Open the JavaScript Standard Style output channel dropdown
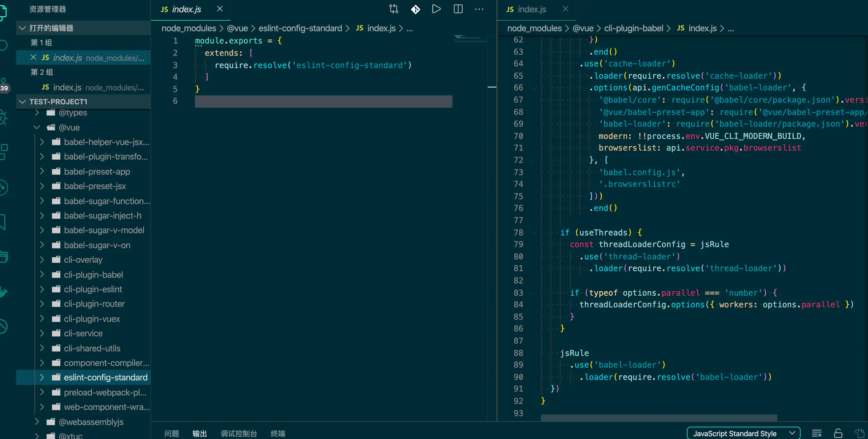Image resolution: width=868 pixels, height=439 pixels. coord(743,433)
